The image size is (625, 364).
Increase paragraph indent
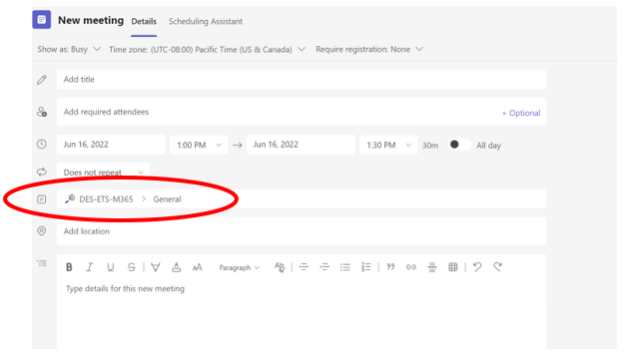[324, 267]
